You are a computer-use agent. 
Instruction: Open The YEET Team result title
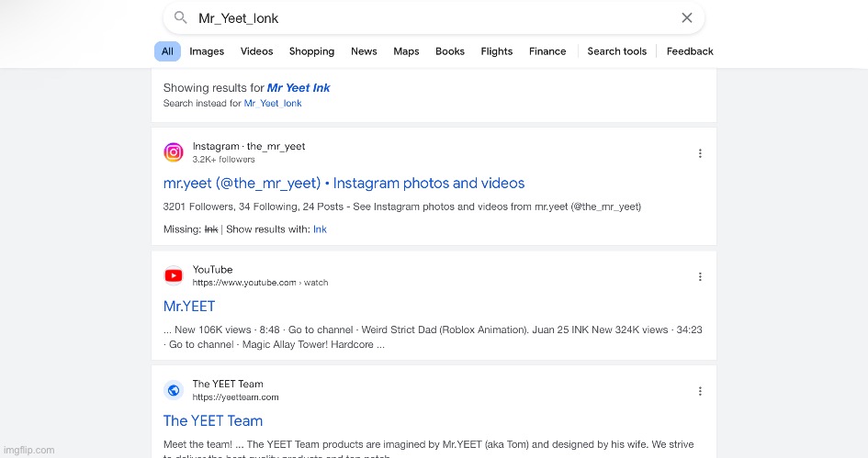tap(212, 420)
